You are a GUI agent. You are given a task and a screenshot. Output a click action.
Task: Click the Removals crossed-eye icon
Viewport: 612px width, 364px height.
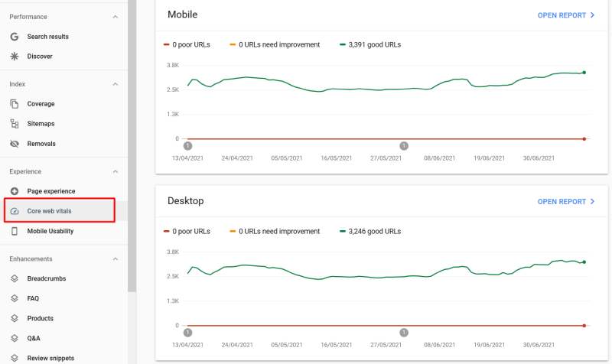click(15, 144)
